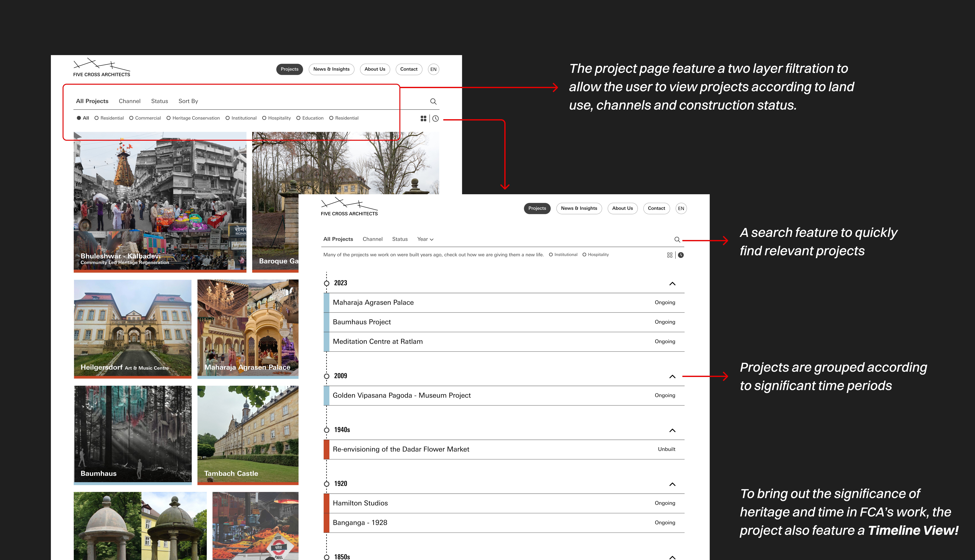Open About Us on the timeline page
The width and height of the screenshot is (975, 560).
[x=623, y=208]
